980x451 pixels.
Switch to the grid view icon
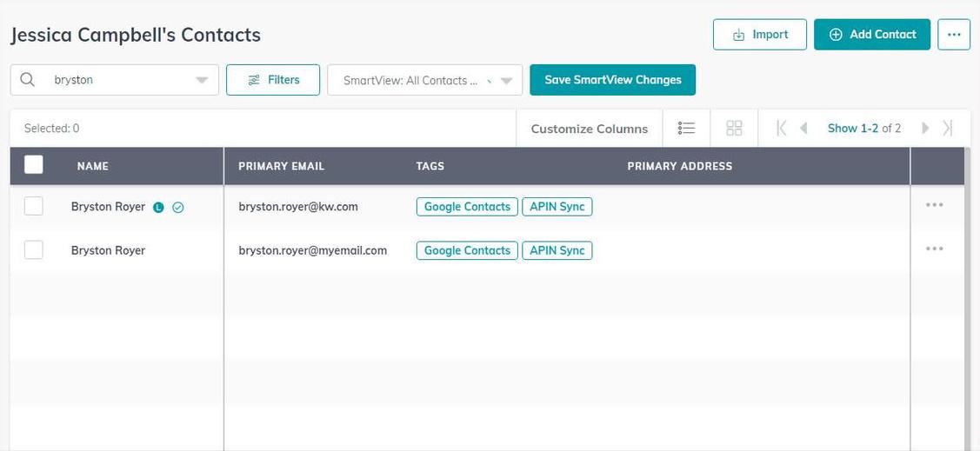(x=735, y=128)
